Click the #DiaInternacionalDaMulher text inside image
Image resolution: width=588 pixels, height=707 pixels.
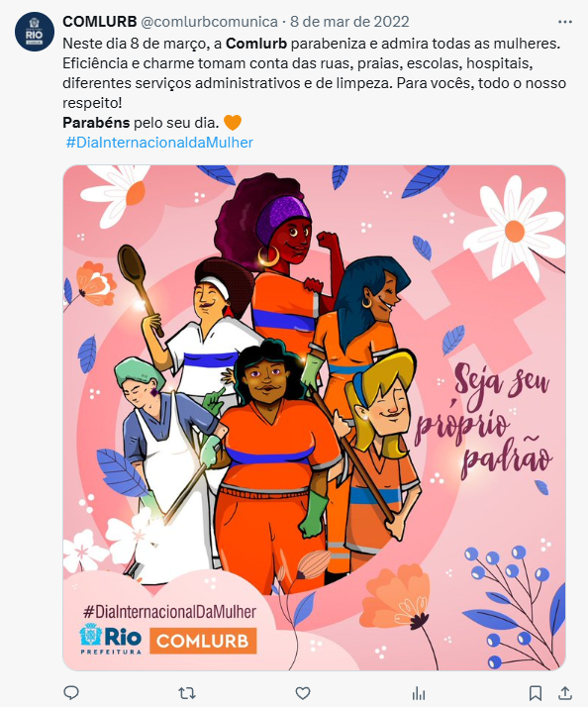pyautogui.click(x=169, y=611)
